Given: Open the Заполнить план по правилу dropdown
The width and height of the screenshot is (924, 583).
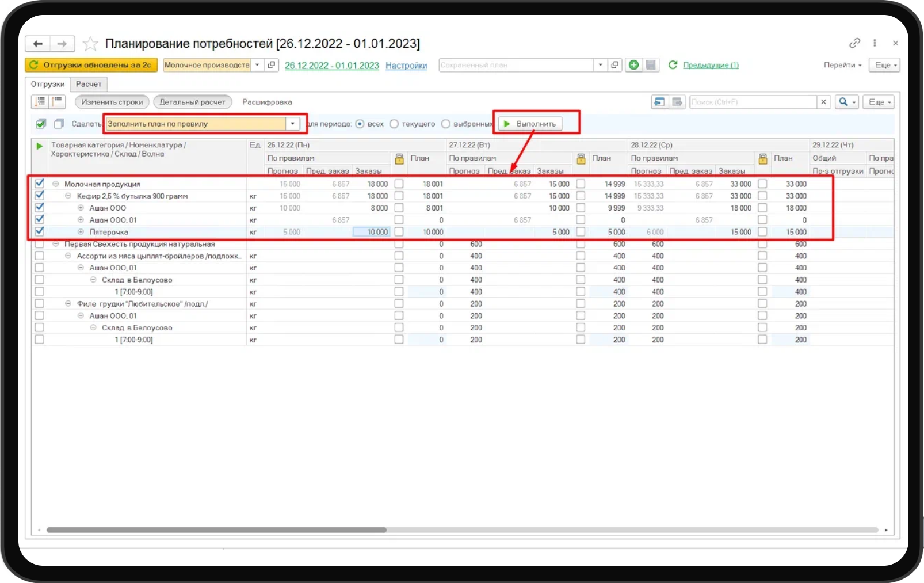Looking at the screenshot, I should pyautogui.click(x=293, y=124).
